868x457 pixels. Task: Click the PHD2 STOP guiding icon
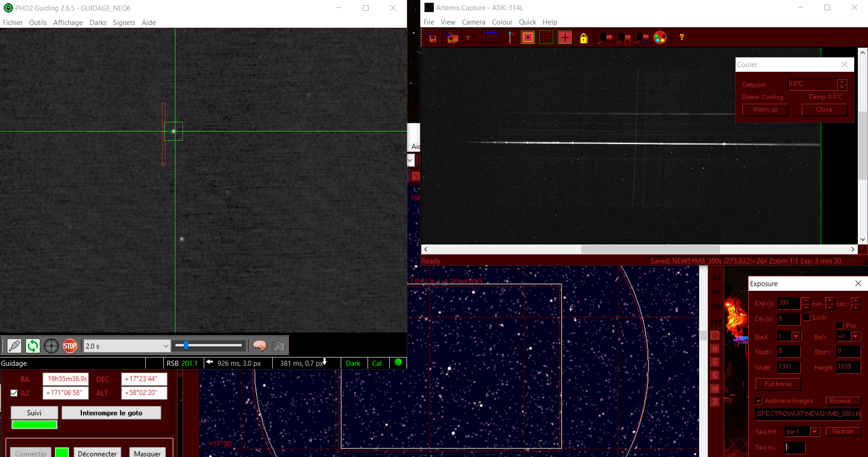[70, 346]
